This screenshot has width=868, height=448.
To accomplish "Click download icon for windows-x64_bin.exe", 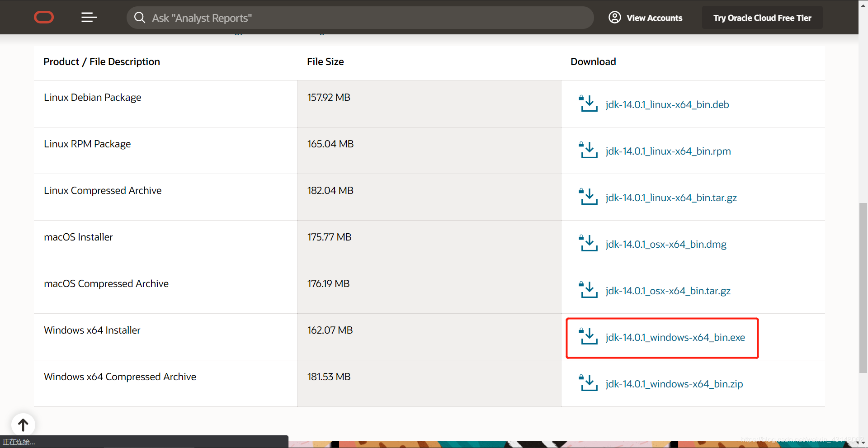I will point(589,336).
